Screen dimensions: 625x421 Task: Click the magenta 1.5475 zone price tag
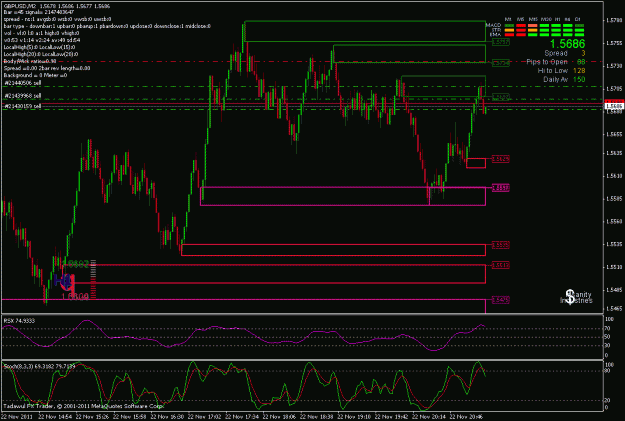click(x=501, y=300)
